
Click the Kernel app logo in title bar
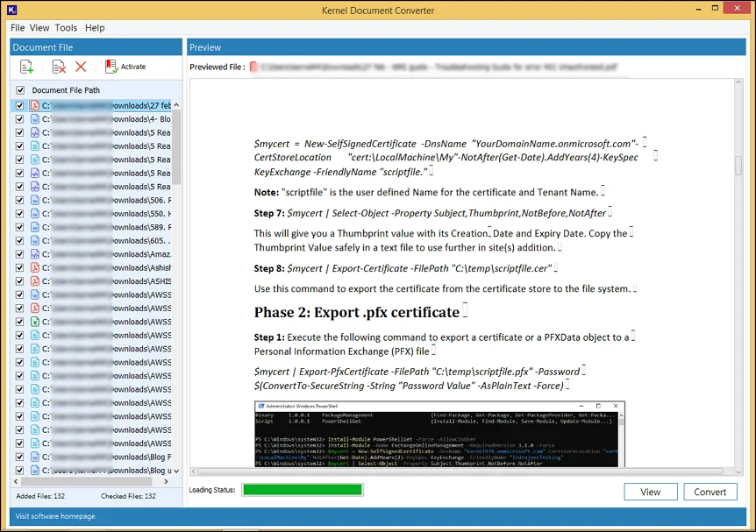point(12,10)
